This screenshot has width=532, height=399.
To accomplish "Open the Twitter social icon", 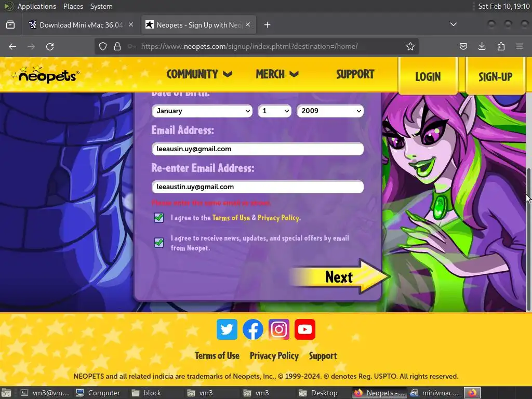I will [x=227, y=329].
